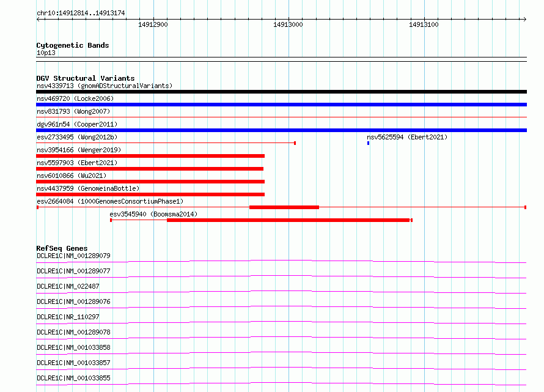
Task: Click the small blue nsv5625594 marker
Action: tap(368, 143)
